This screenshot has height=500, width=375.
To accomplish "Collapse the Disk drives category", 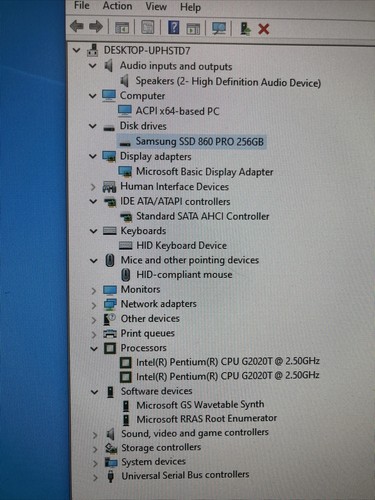I will coord(93,126).
